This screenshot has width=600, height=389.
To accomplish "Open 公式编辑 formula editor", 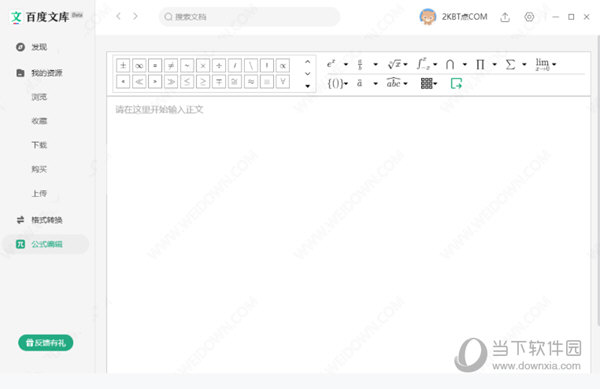I will tap(46, 244).
